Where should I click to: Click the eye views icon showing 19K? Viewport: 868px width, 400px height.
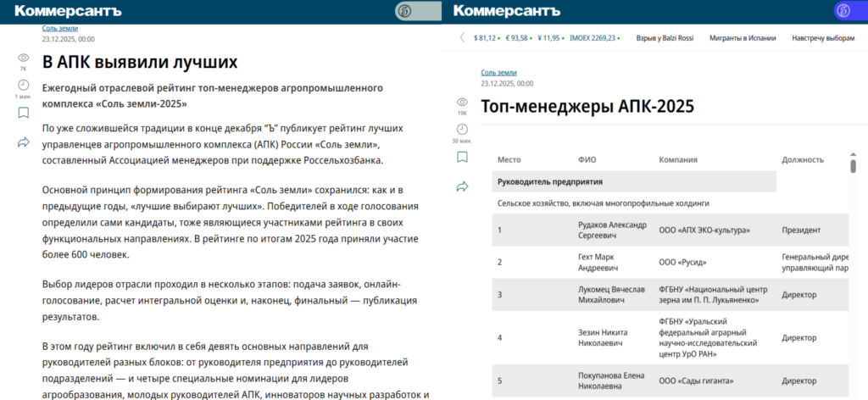pos(462,102)
